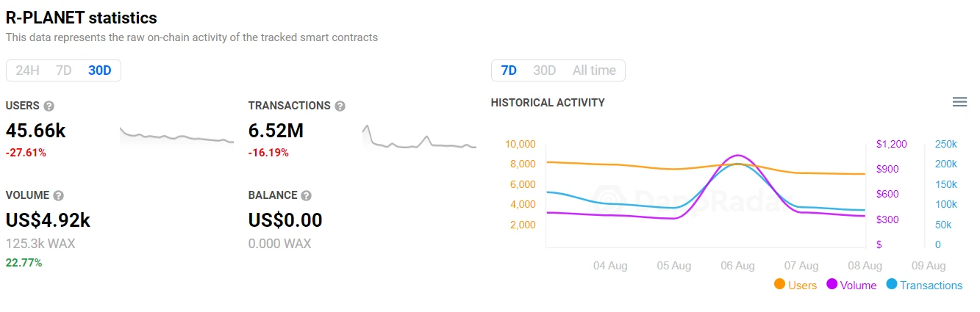Click the orange Users legend dot
This screenshot has height=312, width=980.
pos(779,285)
